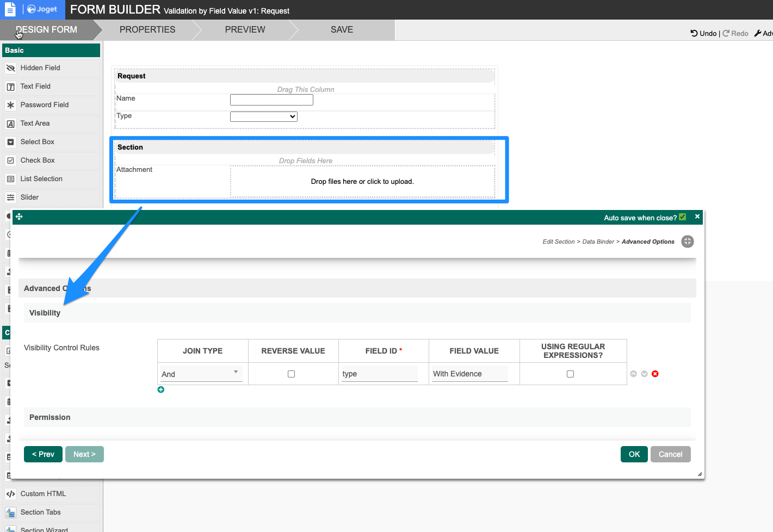Click the Field Value input box
This screenshot has width=773, height=532.
point(469,374)
